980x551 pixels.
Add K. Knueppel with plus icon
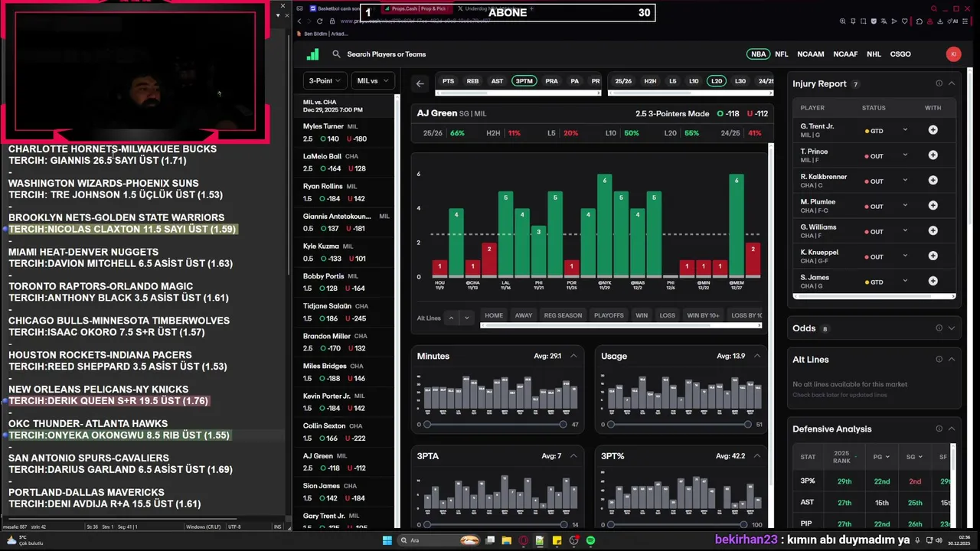point(933,256)
